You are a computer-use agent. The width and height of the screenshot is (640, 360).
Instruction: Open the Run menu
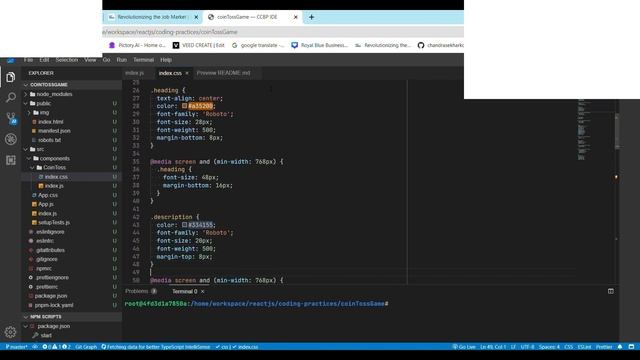click(x=122, y=60)
